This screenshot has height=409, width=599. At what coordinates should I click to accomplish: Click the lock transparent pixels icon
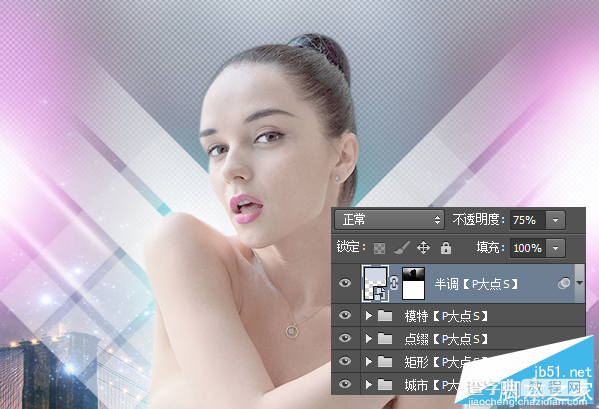[379, 249]
